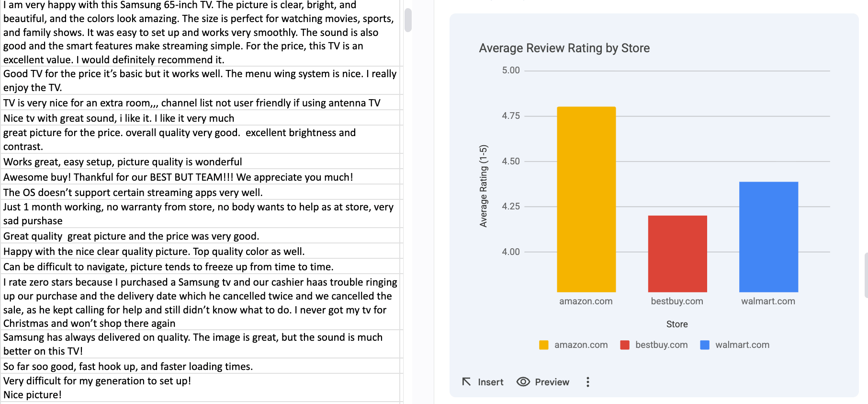Select the Awesome buy! review cell
Screen dimensions: 868x404
click(177, 177)
